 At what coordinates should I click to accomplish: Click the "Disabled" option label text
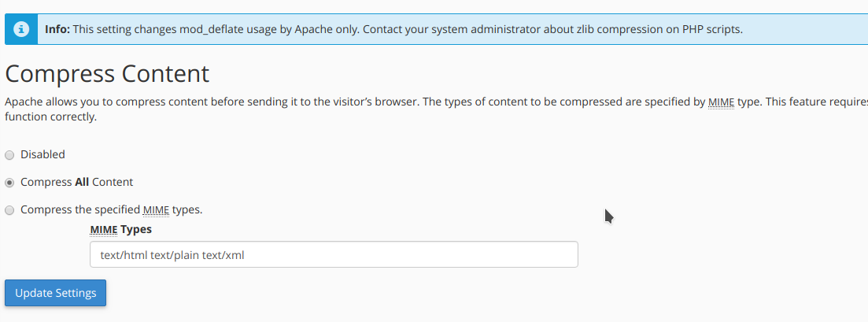pos(42,154)
